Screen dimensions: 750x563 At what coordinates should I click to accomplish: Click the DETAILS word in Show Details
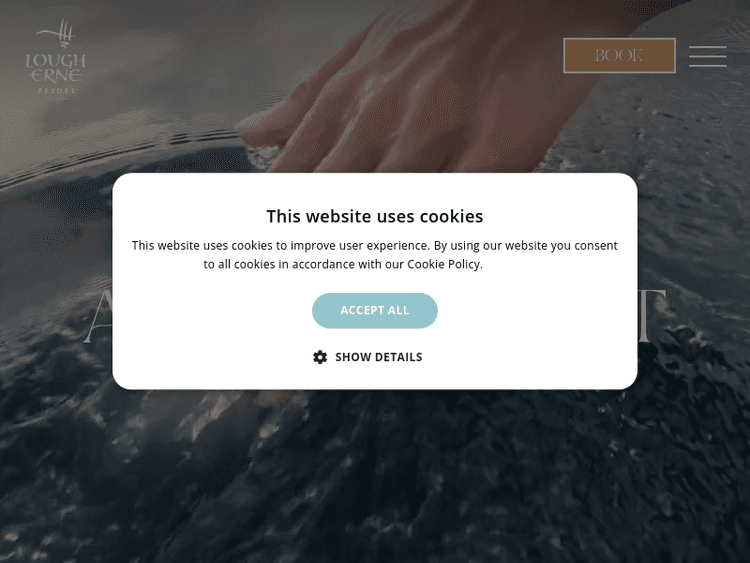click(399, 357)
